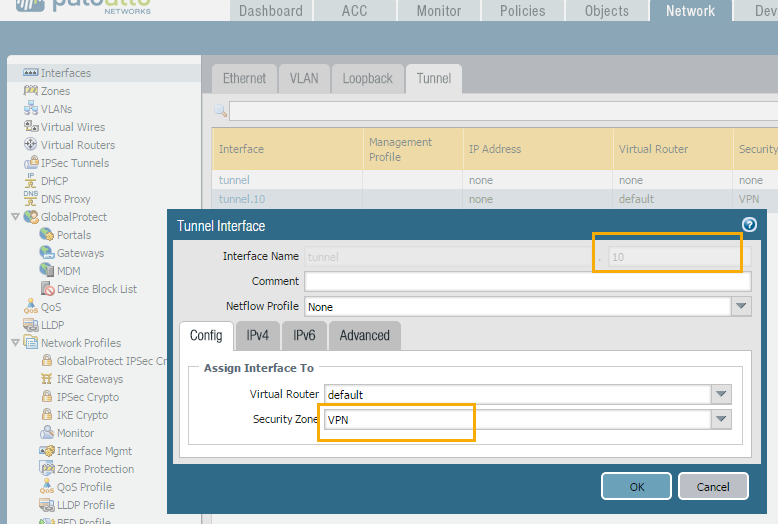The height and width of the screenshot is (524, 778).
Task: Click the VLANs icon in sidebar
Action: tap(30, 109)
